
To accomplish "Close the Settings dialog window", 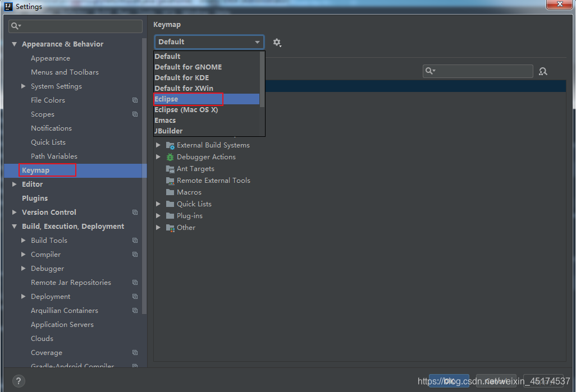I will click(560, 4).
